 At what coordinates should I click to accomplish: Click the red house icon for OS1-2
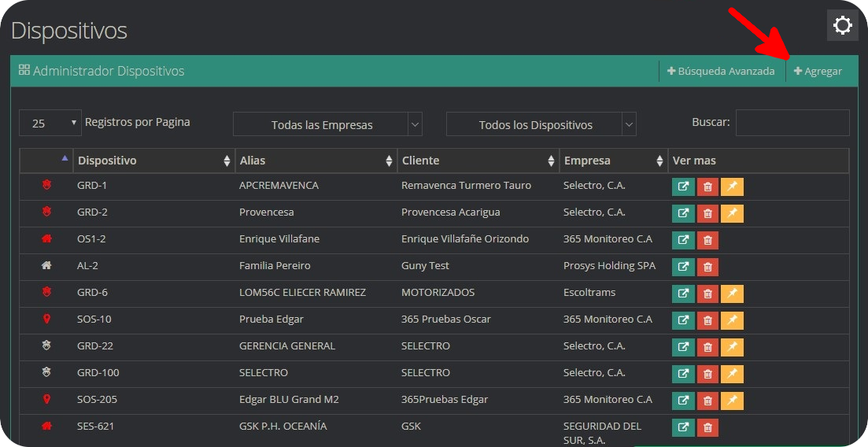pos(46,238)
